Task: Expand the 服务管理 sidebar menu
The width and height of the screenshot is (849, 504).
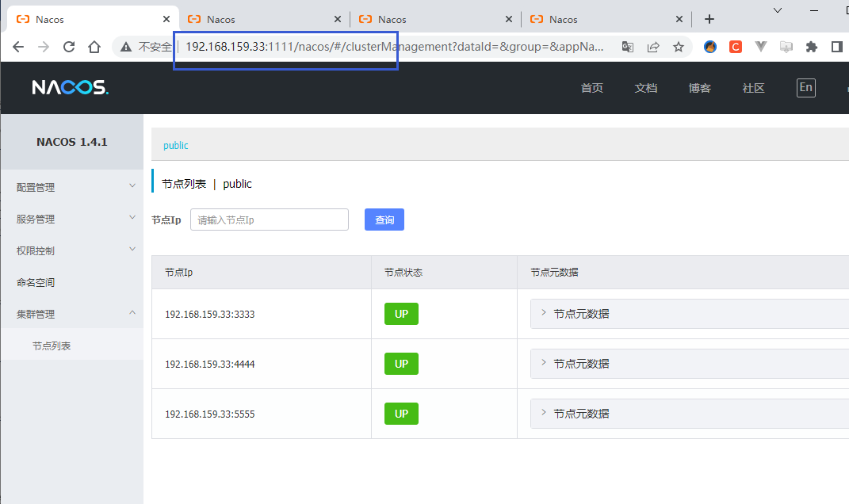Action: (72, 219)
